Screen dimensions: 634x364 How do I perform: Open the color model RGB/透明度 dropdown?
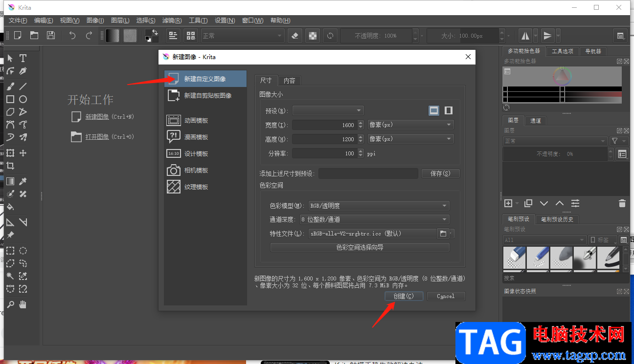tap(379, 206)
